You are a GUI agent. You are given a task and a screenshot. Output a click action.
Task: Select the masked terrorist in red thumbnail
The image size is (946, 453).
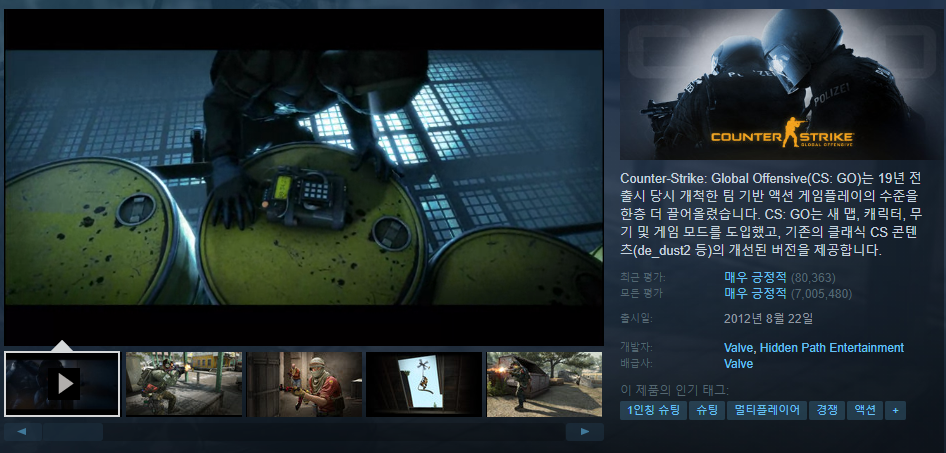click(304, 384)
